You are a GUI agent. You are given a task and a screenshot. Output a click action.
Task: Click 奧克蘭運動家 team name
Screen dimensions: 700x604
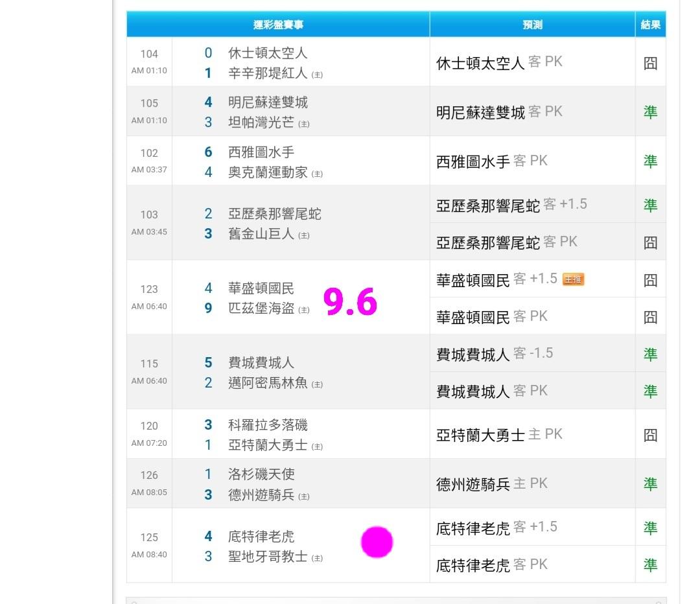coord(268,172)
